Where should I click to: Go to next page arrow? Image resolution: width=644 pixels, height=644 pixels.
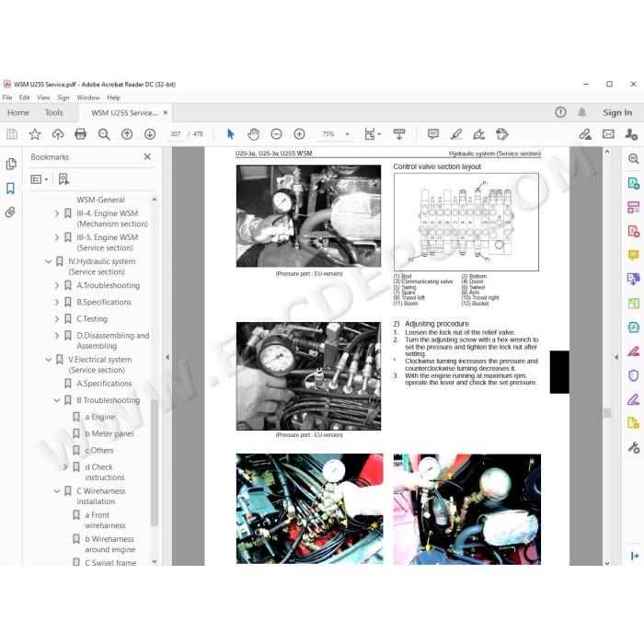(150, 134)
